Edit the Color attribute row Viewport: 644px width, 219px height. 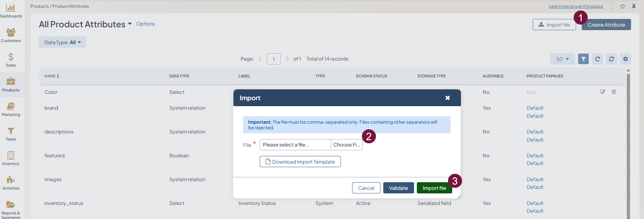[602, 92]
